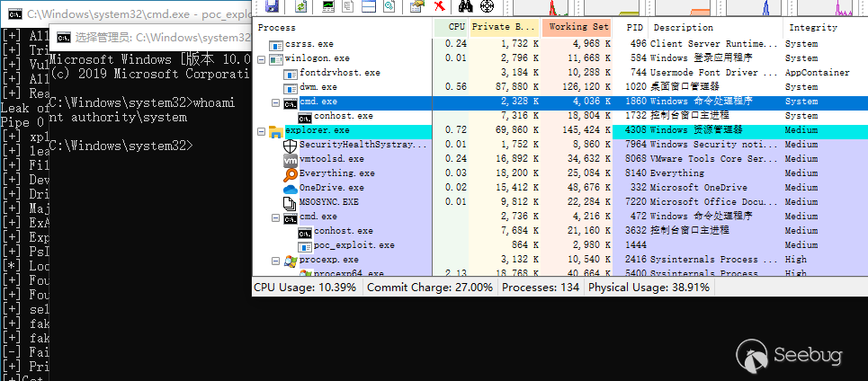This screenshot has height=381, width=868.
Task: Click the vmtoolsd.exe VMware icon
Action: pos(290,160)
